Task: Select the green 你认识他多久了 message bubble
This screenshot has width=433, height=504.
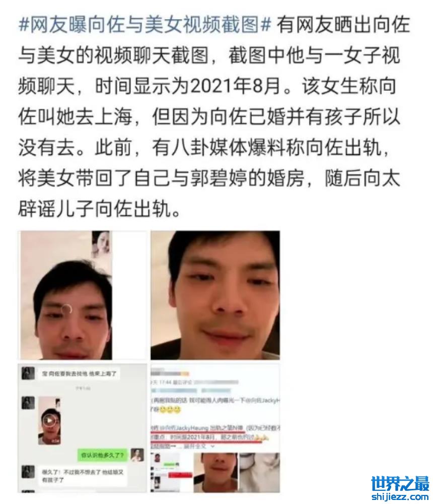Action: 102,455
